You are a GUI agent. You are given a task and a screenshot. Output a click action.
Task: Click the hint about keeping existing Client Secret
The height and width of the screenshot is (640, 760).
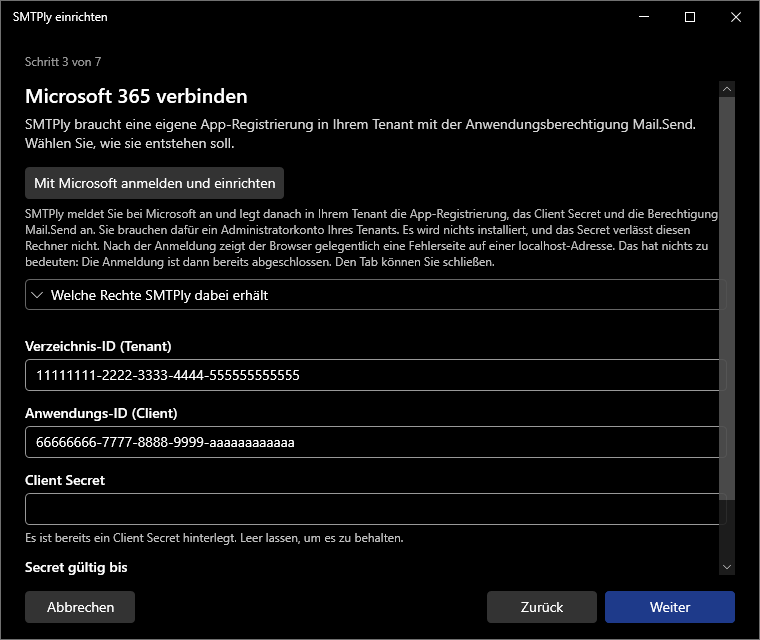[x=214, y=538]
